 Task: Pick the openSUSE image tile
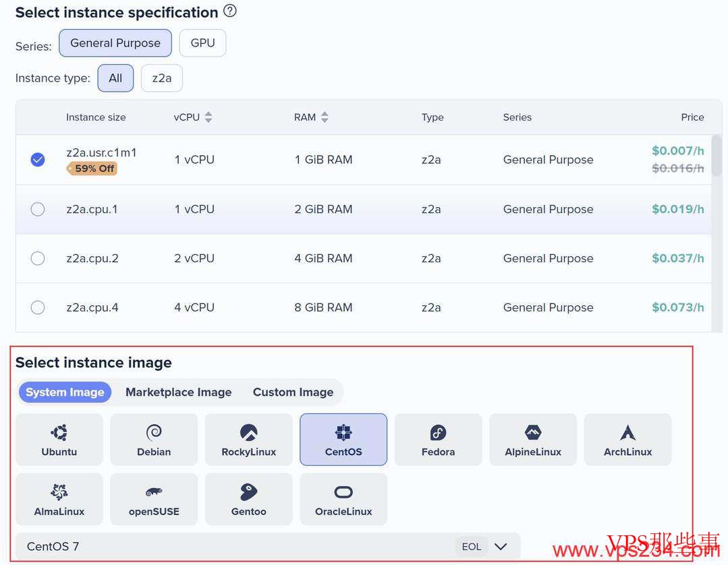[154, 499]
